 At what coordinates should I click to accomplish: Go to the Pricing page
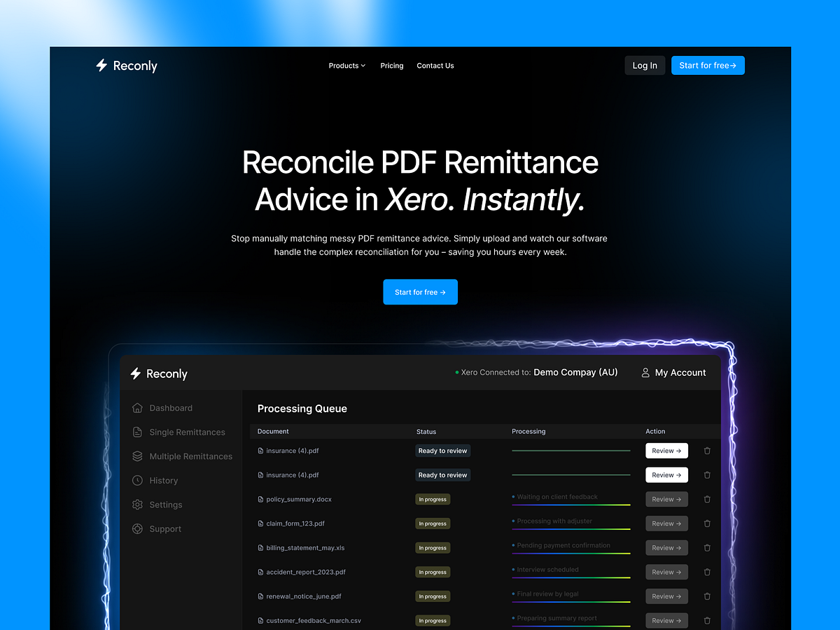click(392, 66)
